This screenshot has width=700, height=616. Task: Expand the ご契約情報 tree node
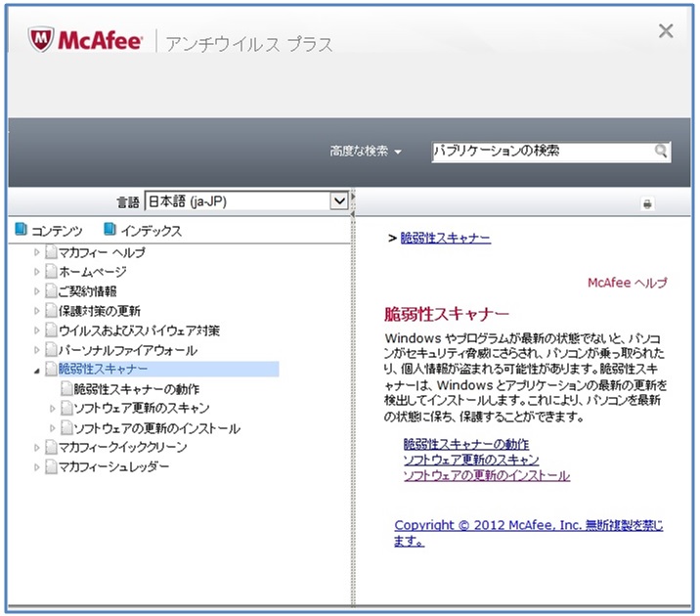coord(36,291)
